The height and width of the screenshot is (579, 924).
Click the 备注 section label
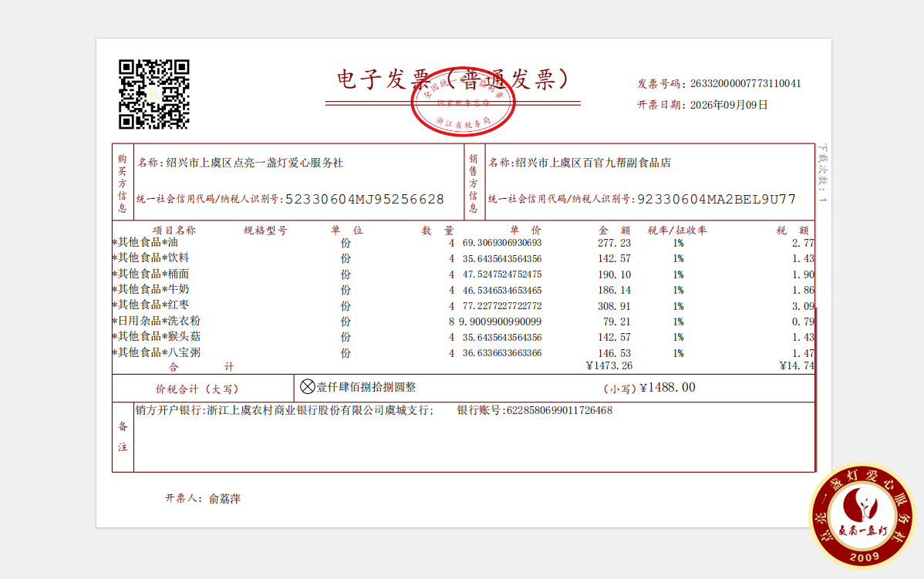point(123,436)
